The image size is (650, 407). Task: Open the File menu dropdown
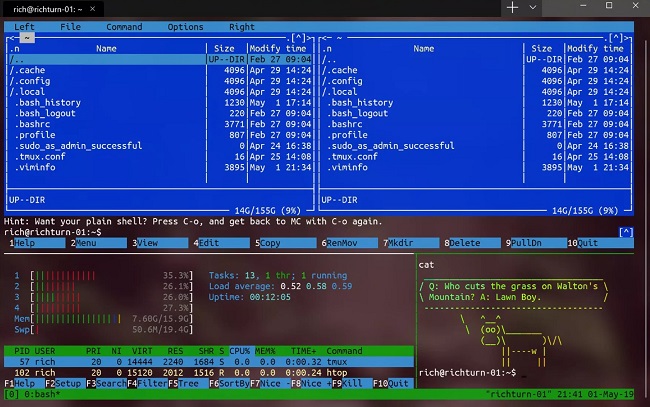(x=71, y=27)
